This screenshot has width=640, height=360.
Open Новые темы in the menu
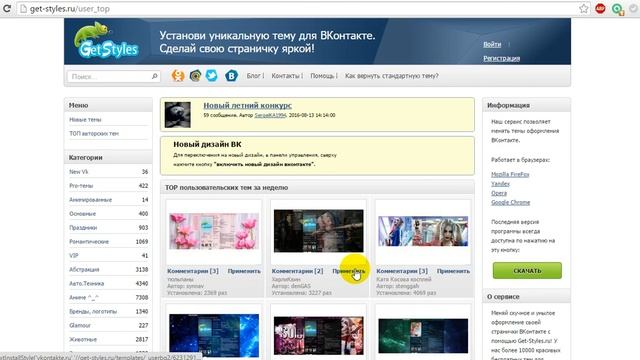click(85, 120)
